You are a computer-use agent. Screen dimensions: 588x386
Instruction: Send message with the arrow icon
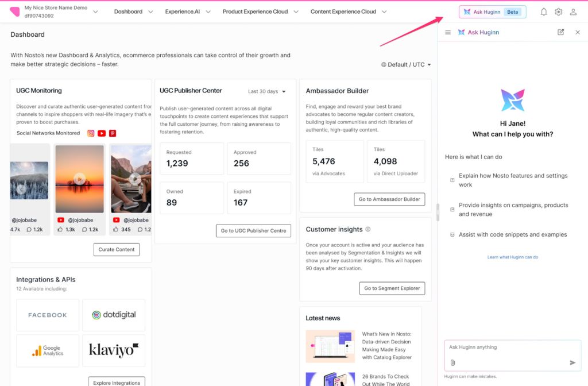tap(572, 362)
